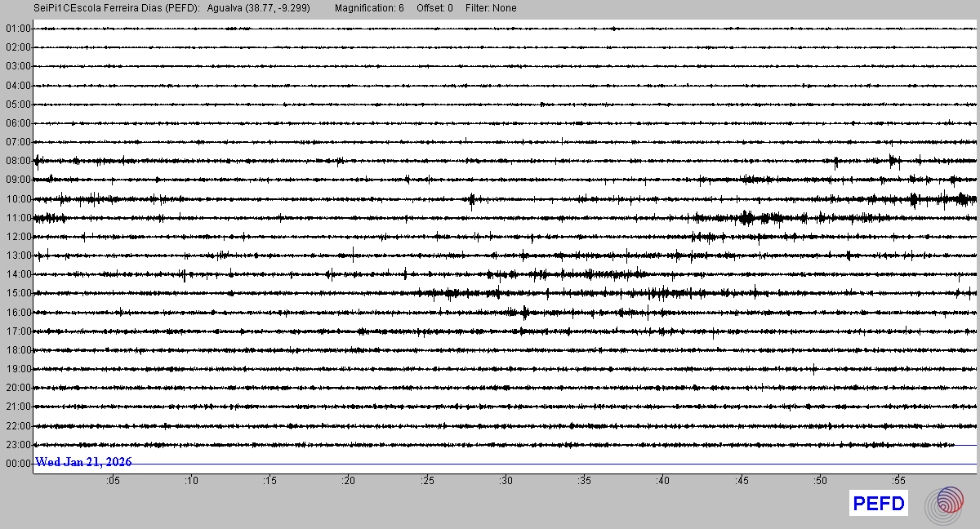Click the :05 minute axis marker

click(x=113, y=482)
